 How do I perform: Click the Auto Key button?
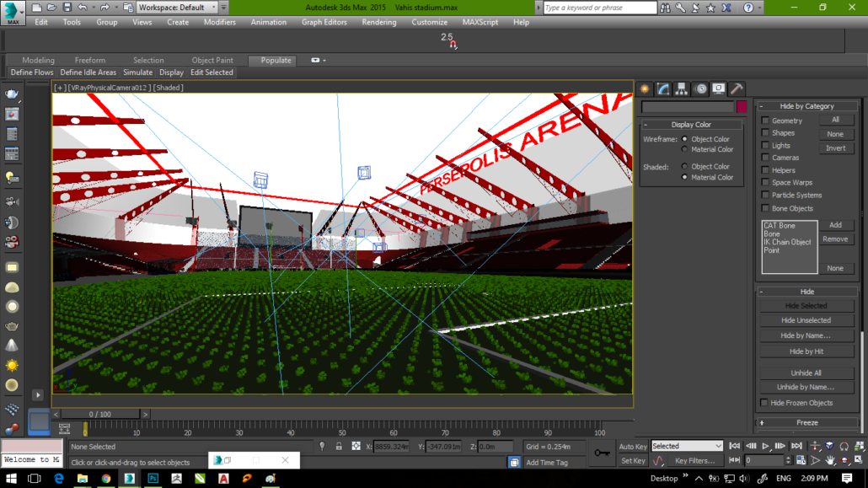click(x=633, y=447)
